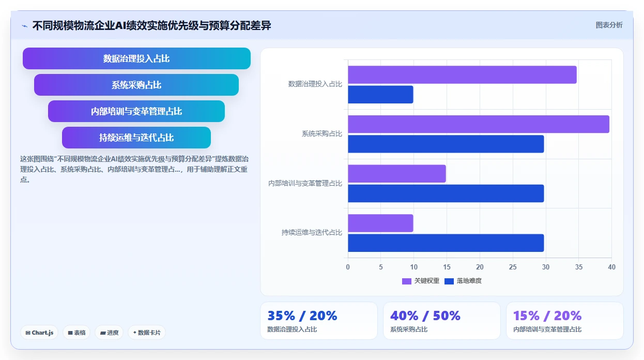Click the lightning icon beside the title
Screen dimensions: 644x360
[24, 26]
